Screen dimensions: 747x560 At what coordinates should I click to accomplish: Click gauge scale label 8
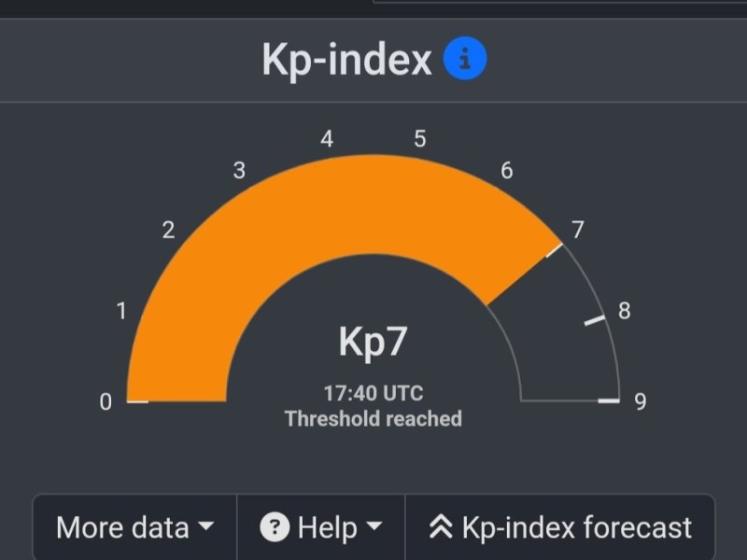[x=624, y=311]
